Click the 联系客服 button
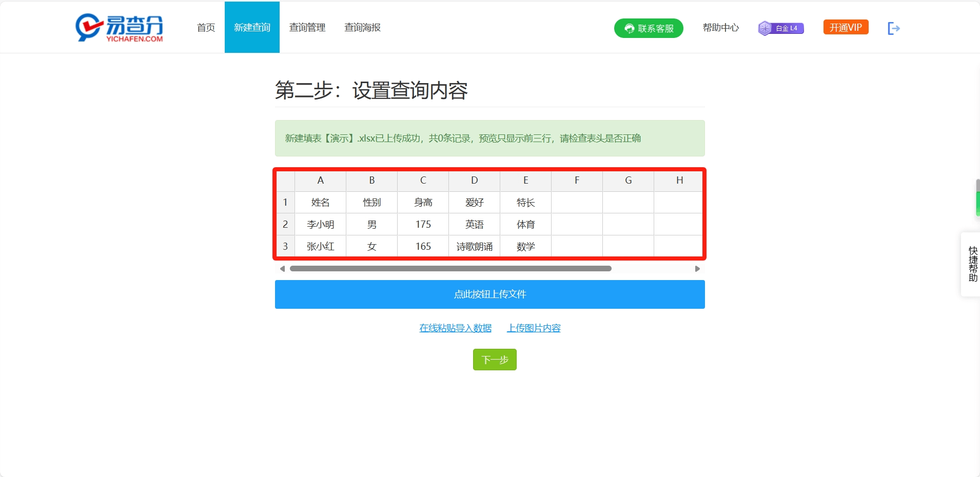 click(x=649, y=28)
